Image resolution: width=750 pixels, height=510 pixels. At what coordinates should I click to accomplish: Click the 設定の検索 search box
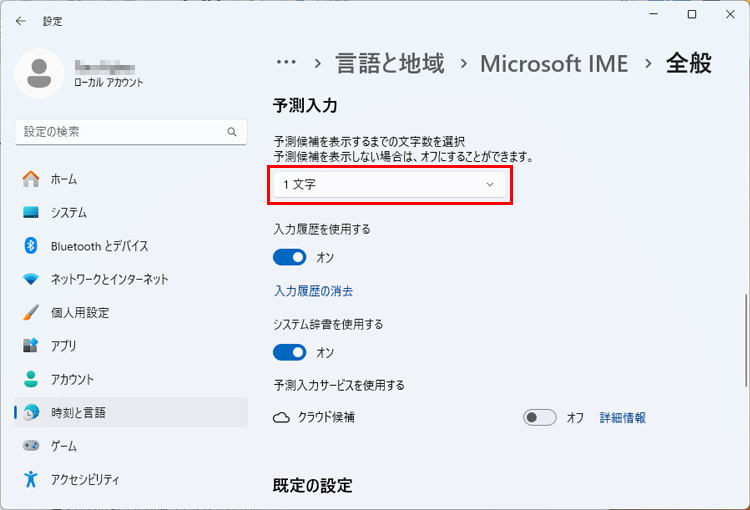[120, 132]
